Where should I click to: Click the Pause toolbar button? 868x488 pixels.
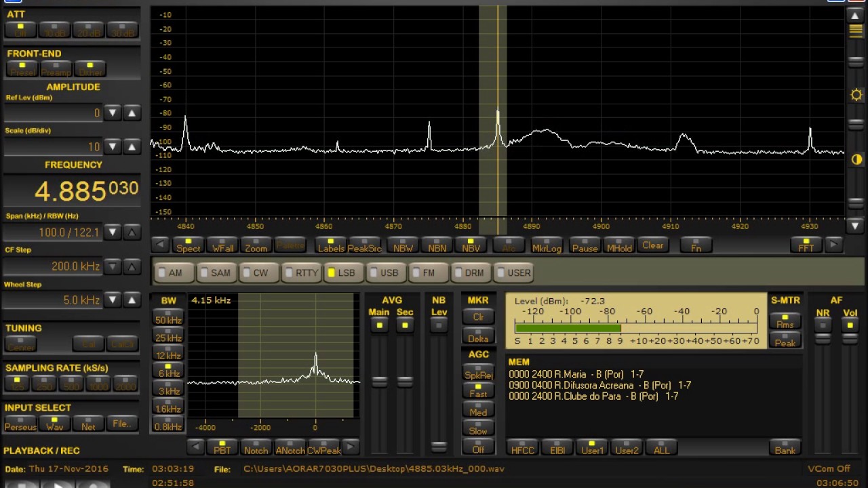[585, 245]
